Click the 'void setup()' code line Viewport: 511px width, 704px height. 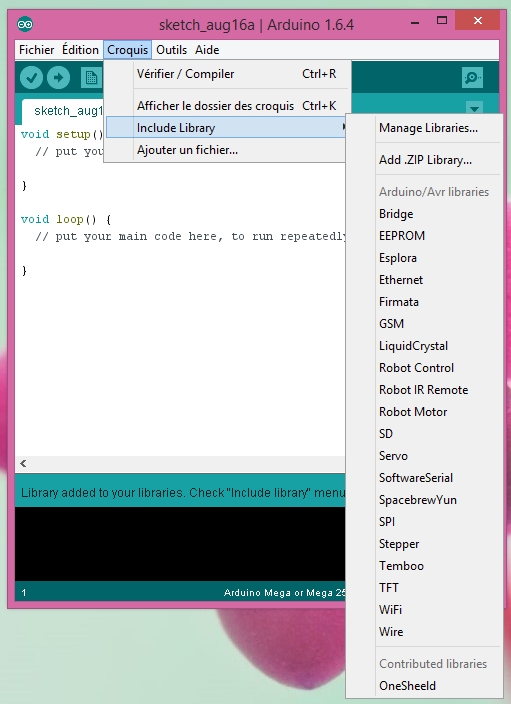pyautogui.click(x=62, y=134)
